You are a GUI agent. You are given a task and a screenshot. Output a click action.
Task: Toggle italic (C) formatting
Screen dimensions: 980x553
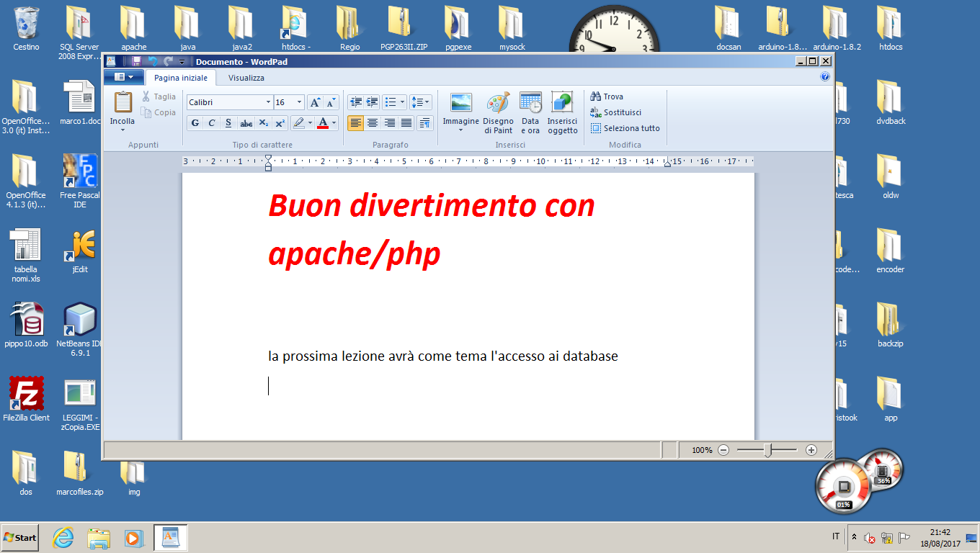point(212,123)
